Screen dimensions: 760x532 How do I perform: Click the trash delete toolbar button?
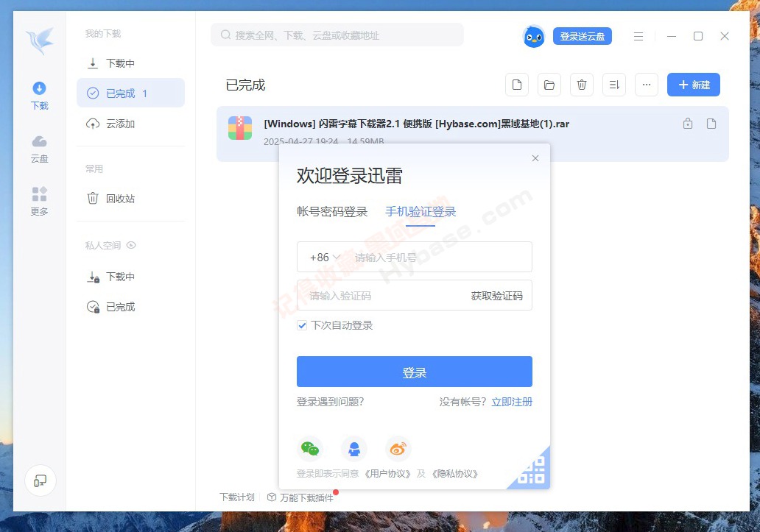coord(582,85)
